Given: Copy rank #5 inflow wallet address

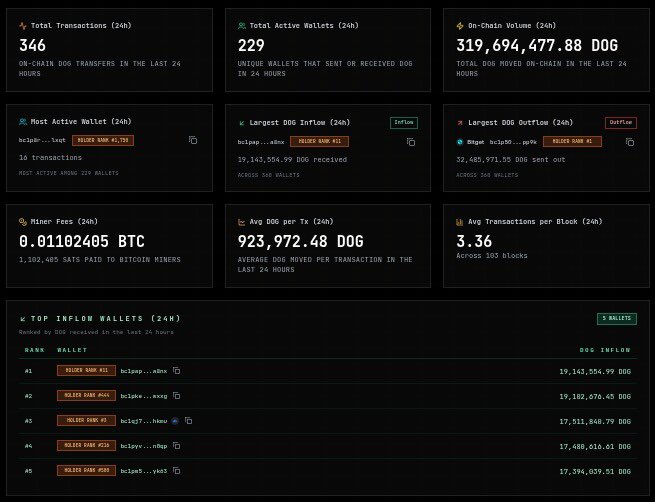Looking at the screenshot, I should tap(176, 470).
